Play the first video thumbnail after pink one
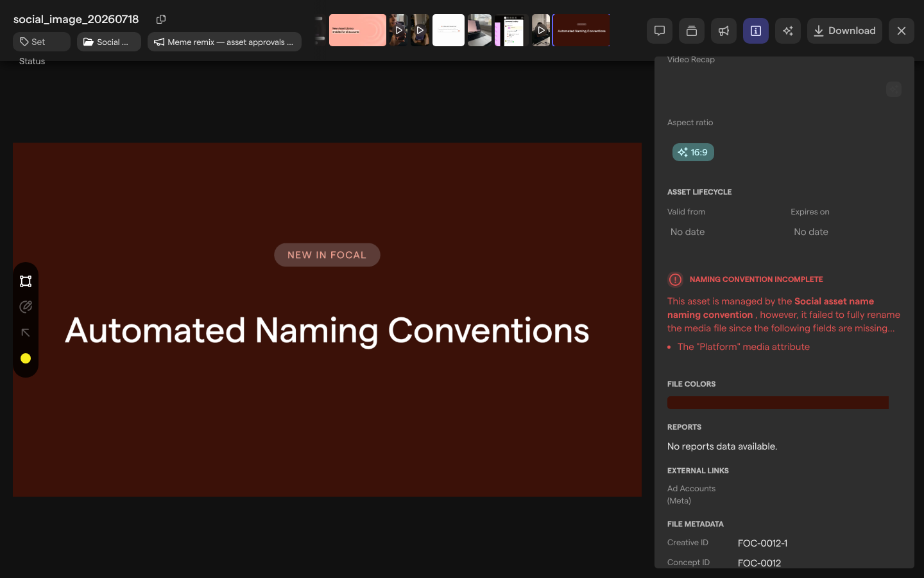The height and width of the screenshot is (578, 924). pyautogui.click(x=398, y=30)
